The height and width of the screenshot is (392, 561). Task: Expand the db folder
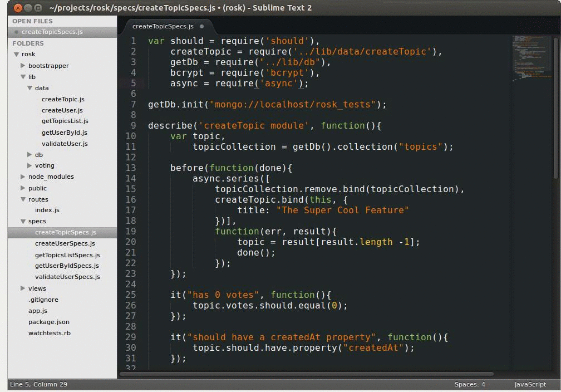pyautogui.click(x=29, y=155)
